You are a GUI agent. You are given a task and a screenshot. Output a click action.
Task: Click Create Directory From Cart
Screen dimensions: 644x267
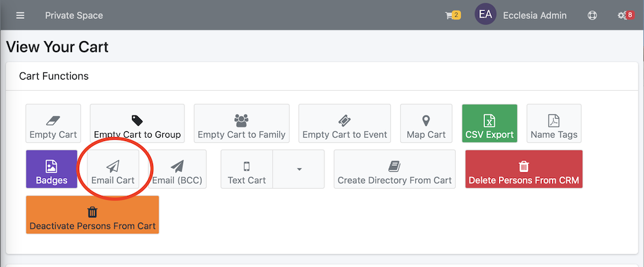395,169
